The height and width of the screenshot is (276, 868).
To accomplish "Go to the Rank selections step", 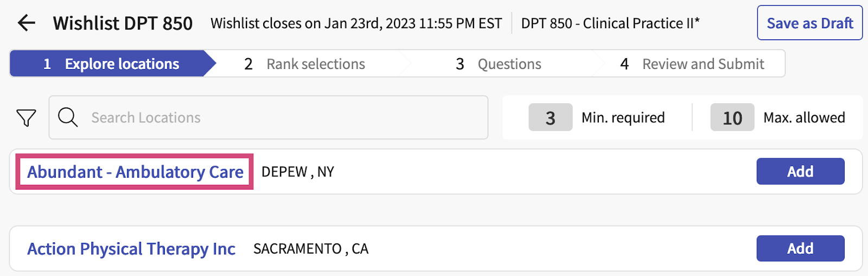I will click(x=304, y=64).
